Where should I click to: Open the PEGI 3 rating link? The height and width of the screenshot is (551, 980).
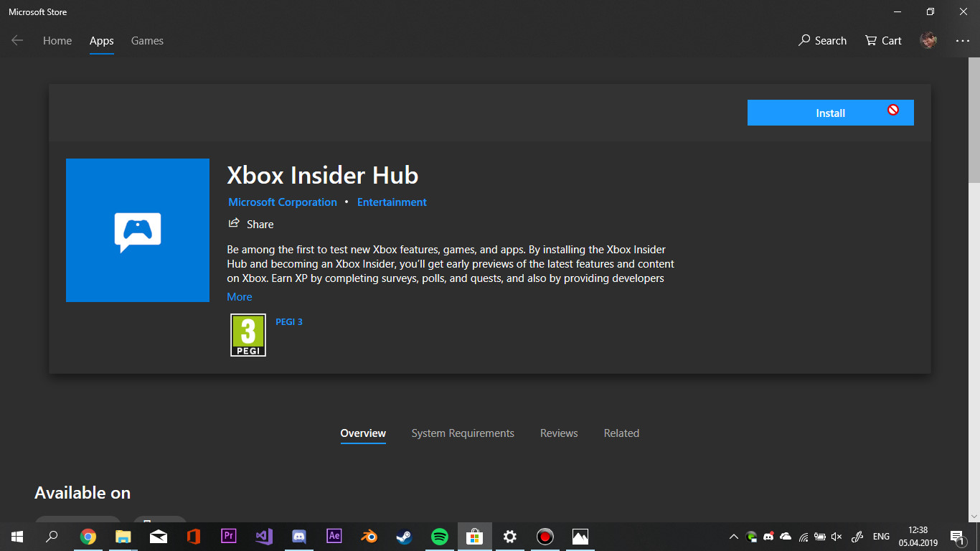pyautogui.click(x=289, y=322)
